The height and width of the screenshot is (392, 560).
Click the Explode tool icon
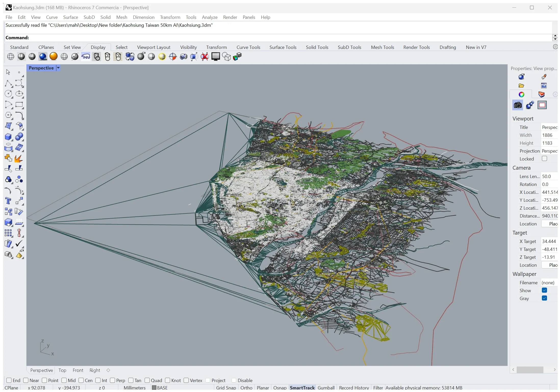tap(19, 158)
